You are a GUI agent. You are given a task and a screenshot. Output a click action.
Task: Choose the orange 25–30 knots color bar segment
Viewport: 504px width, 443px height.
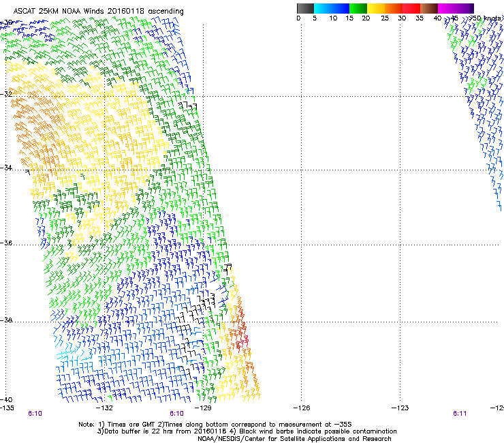(x=394, y=8)
